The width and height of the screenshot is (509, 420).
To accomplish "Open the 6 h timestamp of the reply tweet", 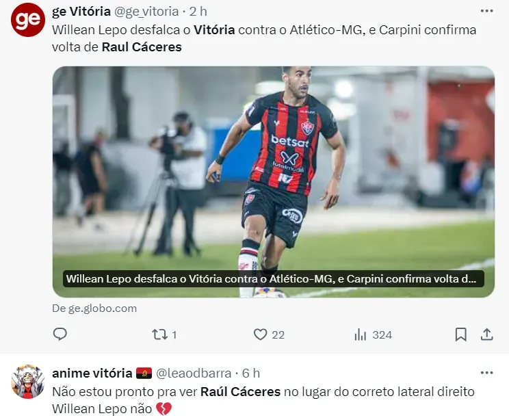I will click(251, 373).
